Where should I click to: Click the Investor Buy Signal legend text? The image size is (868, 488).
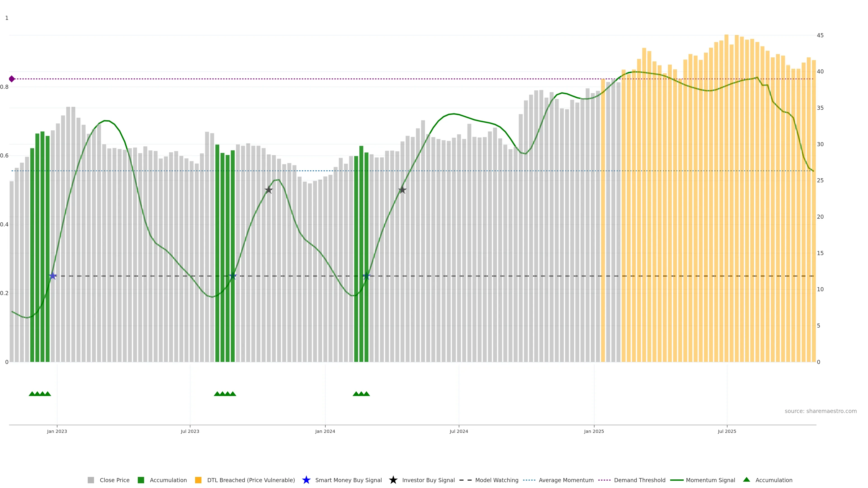pos(428,480)
